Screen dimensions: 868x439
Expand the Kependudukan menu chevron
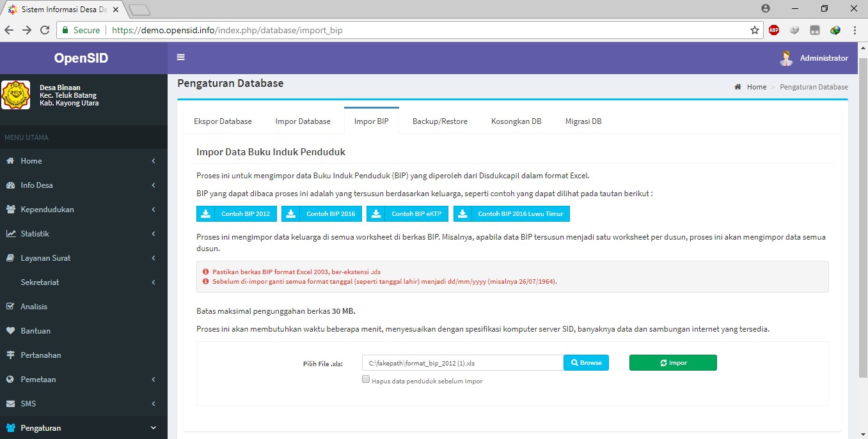pyautogui.click(x=154, y=210)
